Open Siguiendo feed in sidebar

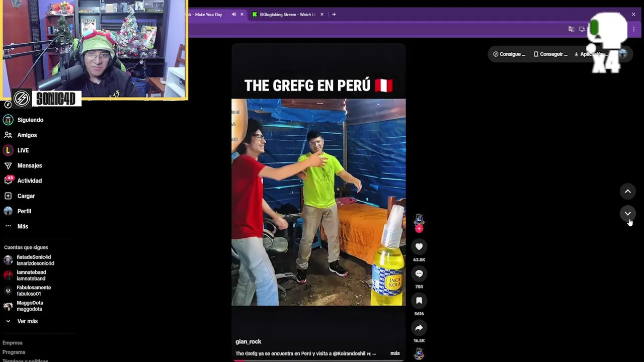pyautogui.click(x=30, y=120)
